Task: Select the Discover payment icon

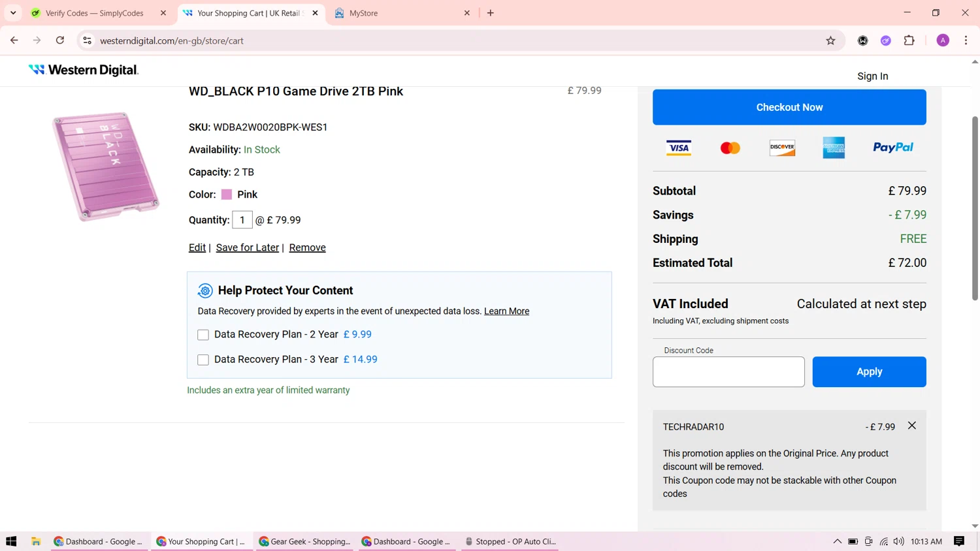Action: click(x=782, y=148)
